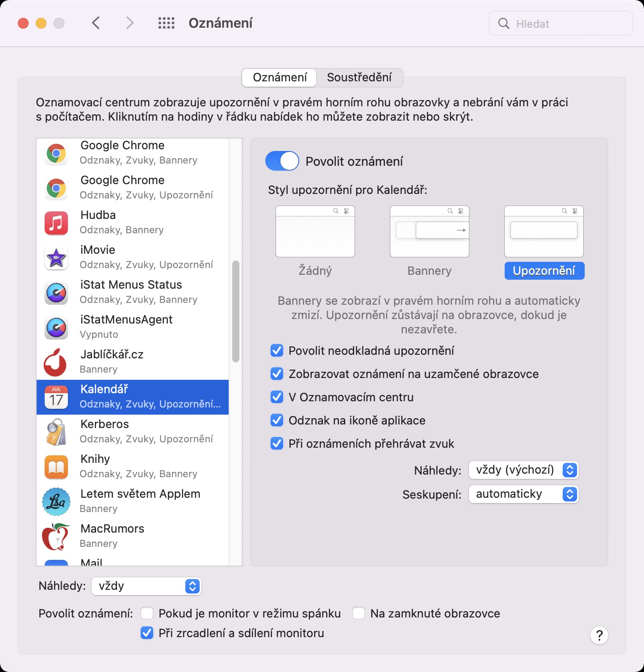Open the bottom Náhledy vždy dropdown
The width and height of the screenshot is (644, 672).
[x=146, y=586]
